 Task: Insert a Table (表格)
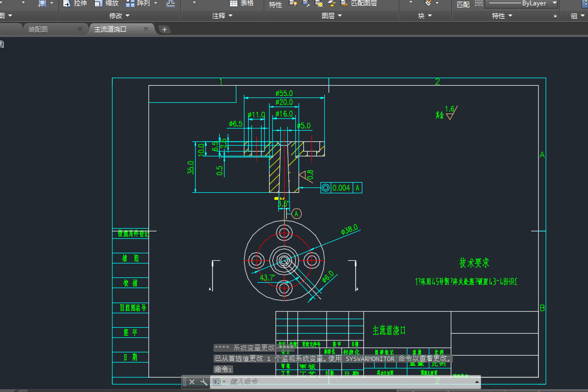pyautogui.click(x=241, y=3)
